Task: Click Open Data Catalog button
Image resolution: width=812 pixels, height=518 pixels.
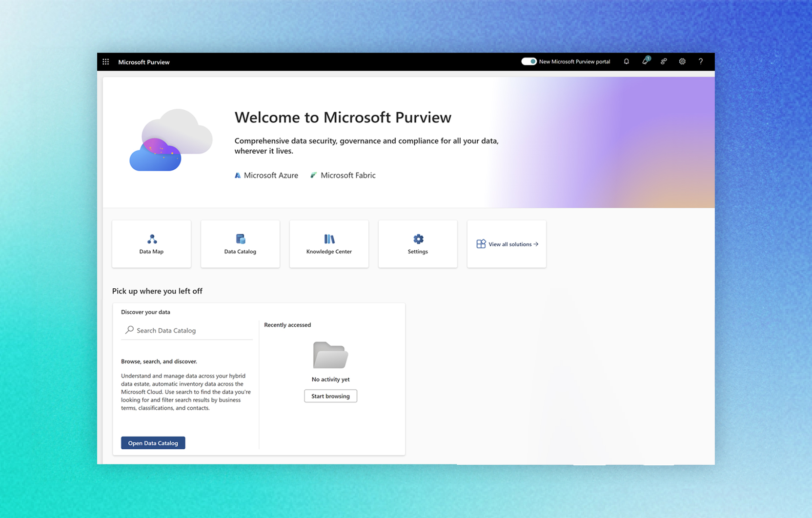Action: (x=153, y=443)
